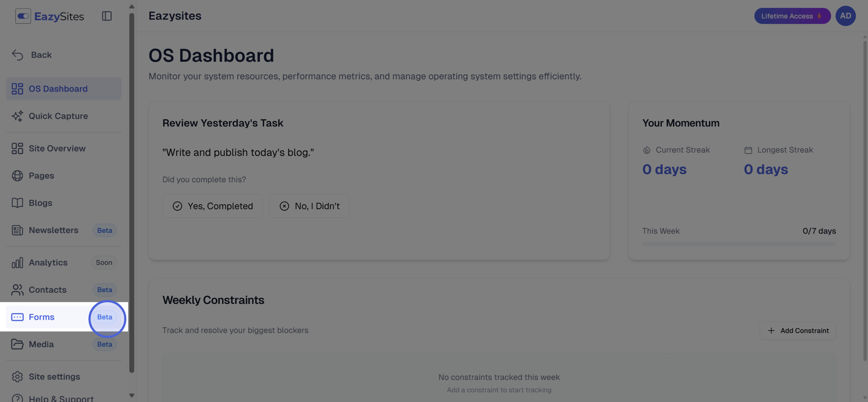Click the EazySites logo icon
Viewport: 868px width, 402px height.
click(23, 16)
